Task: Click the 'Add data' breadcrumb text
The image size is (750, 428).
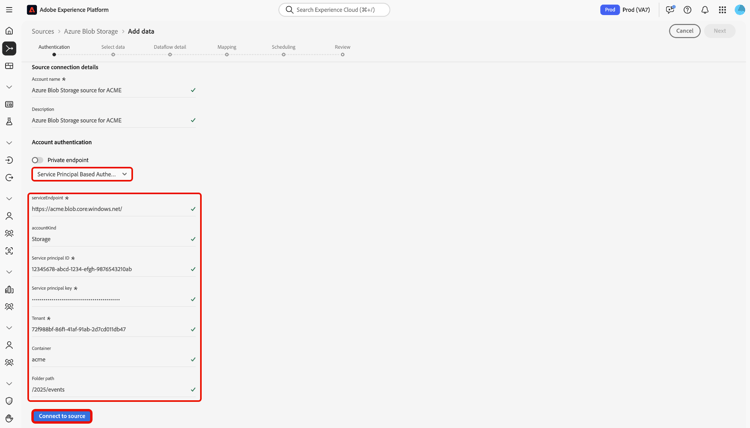Action: tap(141, 31)
